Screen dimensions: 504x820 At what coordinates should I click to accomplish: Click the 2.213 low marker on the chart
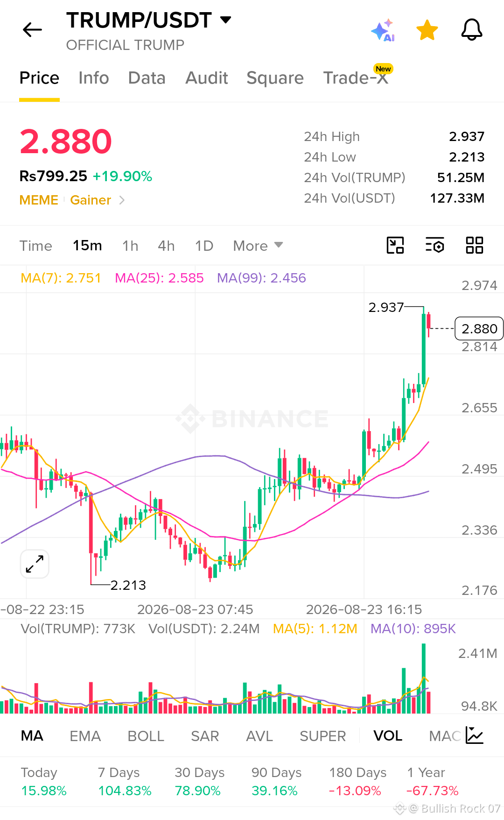pyautogui.click(x=128, y=585)
